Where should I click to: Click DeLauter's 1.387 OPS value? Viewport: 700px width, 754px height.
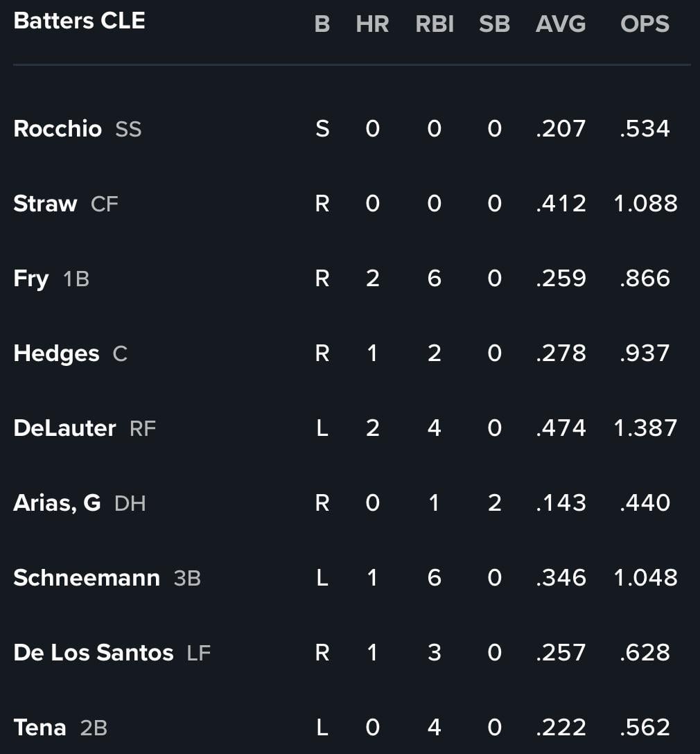(645, 428)
